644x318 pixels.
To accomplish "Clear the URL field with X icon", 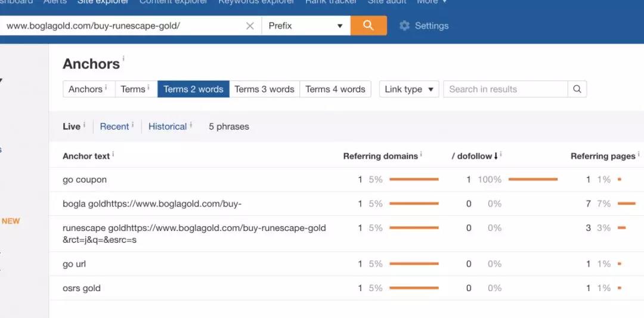I will [250, 26].
